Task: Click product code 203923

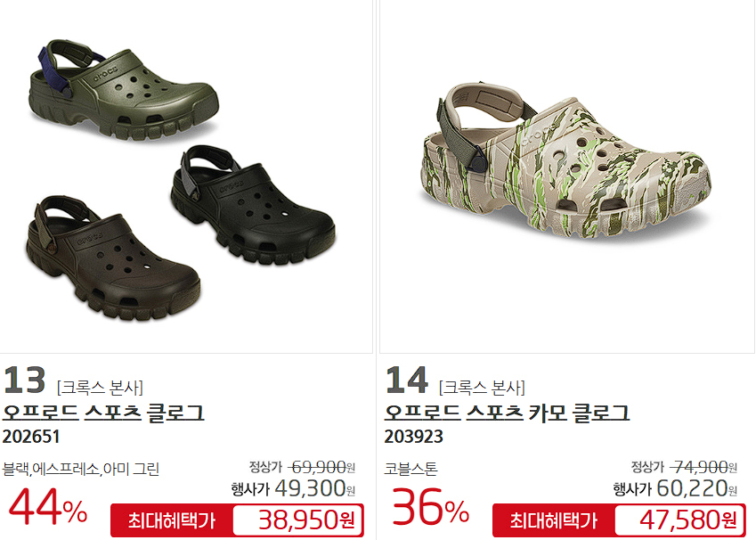Action: pos(414,437)
